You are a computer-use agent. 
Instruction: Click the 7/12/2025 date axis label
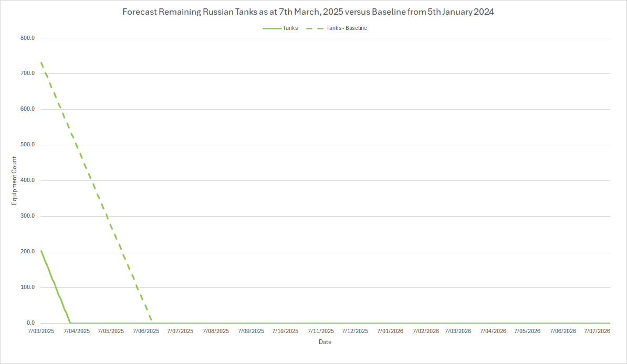pyautogui.click(x=355, y=331)
